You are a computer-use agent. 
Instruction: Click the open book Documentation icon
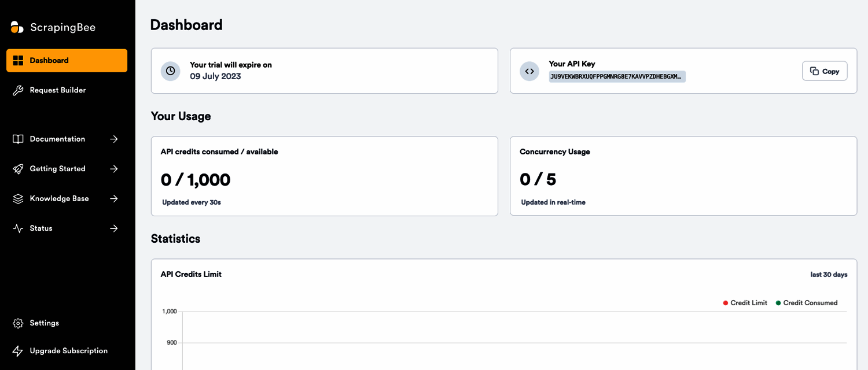coord(18,139)
